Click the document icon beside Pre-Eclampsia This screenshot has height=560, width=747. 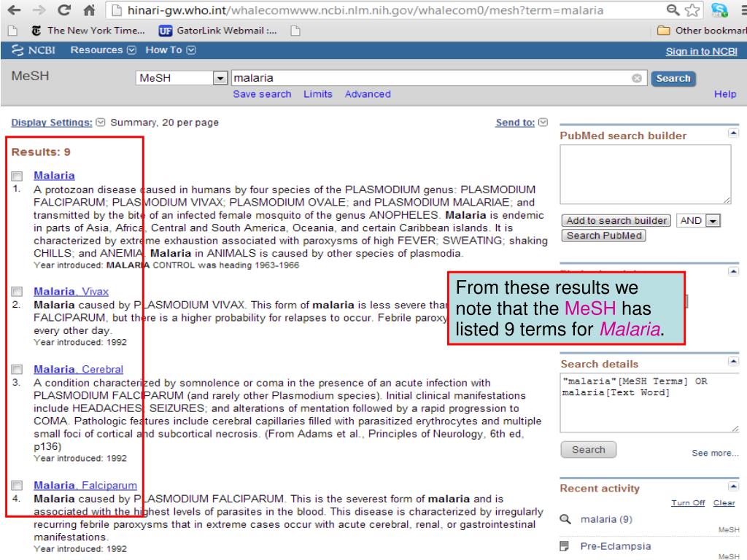(565, 545)
